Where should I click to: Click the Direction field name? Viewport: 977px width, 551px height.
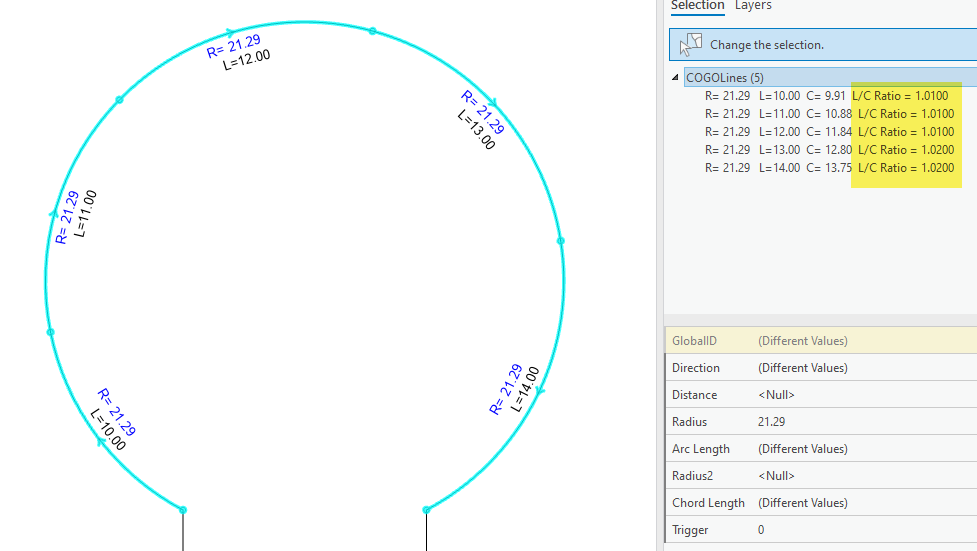(x=695, y=368)
